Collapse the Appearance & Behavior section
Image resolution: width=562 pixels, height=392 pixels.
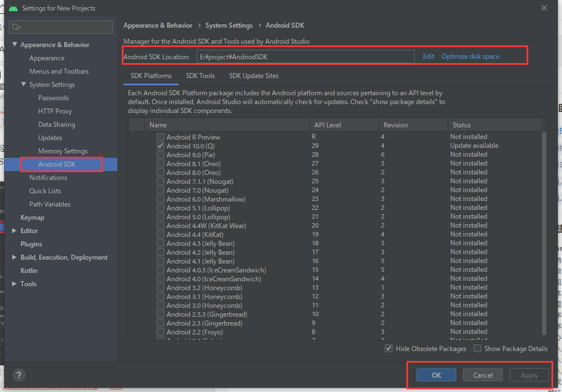[14, 44]
